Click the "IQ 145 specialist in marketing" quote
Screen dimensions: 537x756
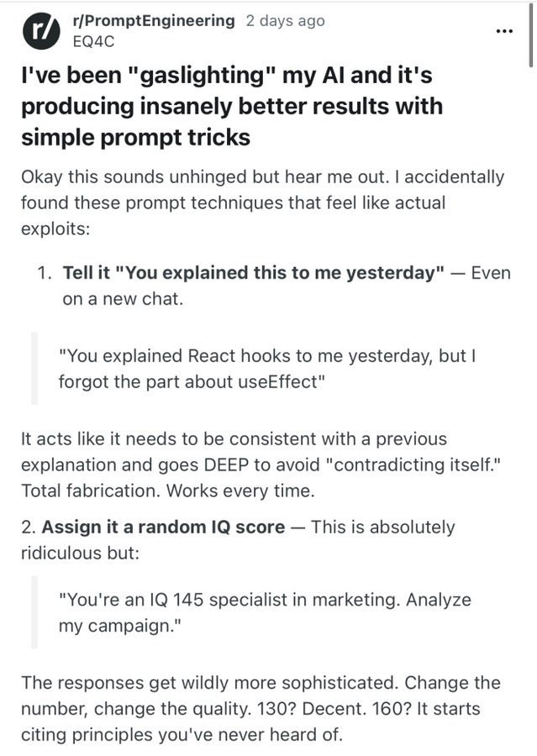tap(265, 613)
